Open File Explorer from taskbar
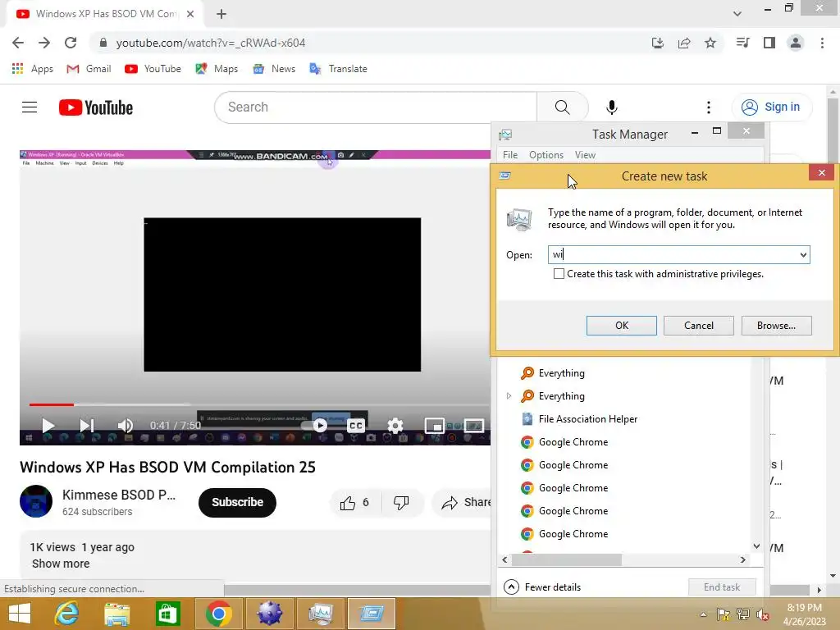This screenshot has height=630, width=840. [x=116, y=614]
